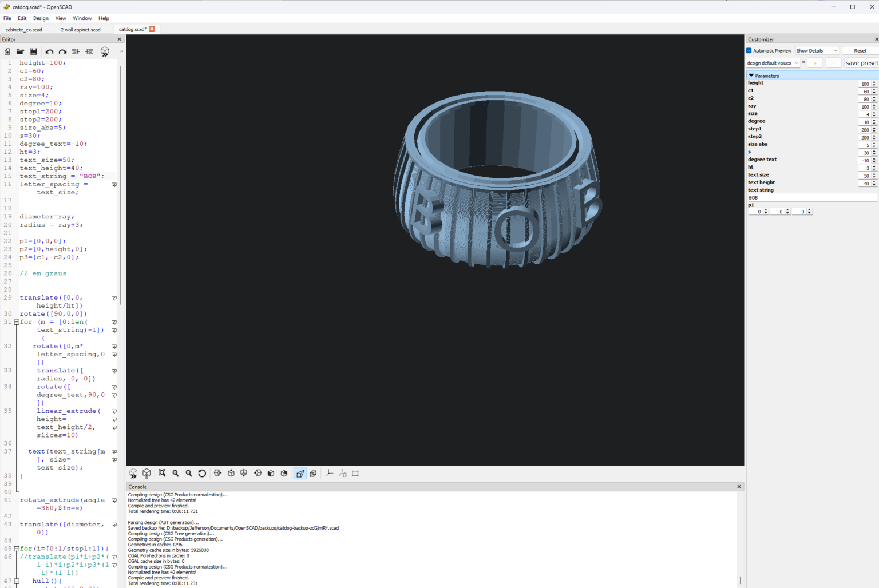Click the height parameter spinbox
This screenshot has height=588, width=879.
tap(868, 84)
